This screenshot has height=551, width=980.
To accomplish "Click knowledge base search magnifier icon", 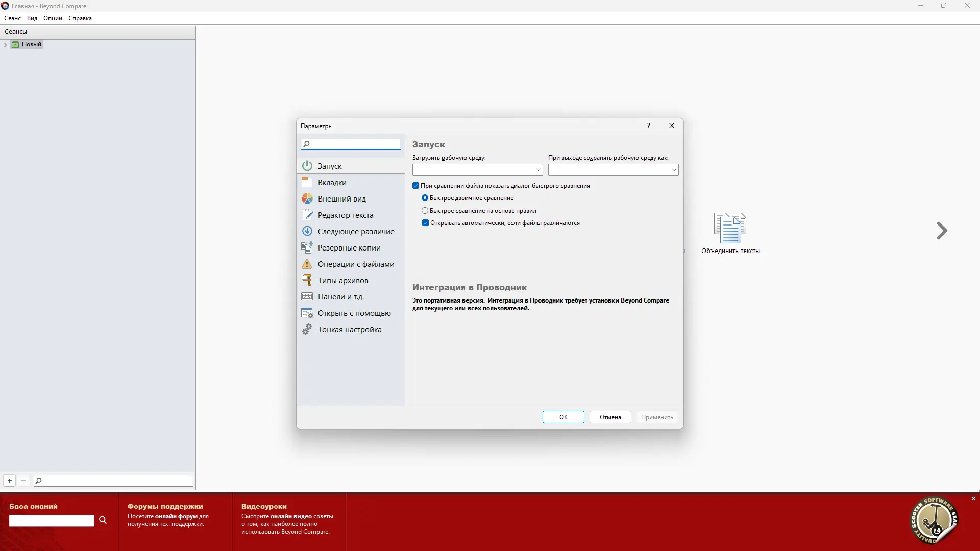I will 103,520.
